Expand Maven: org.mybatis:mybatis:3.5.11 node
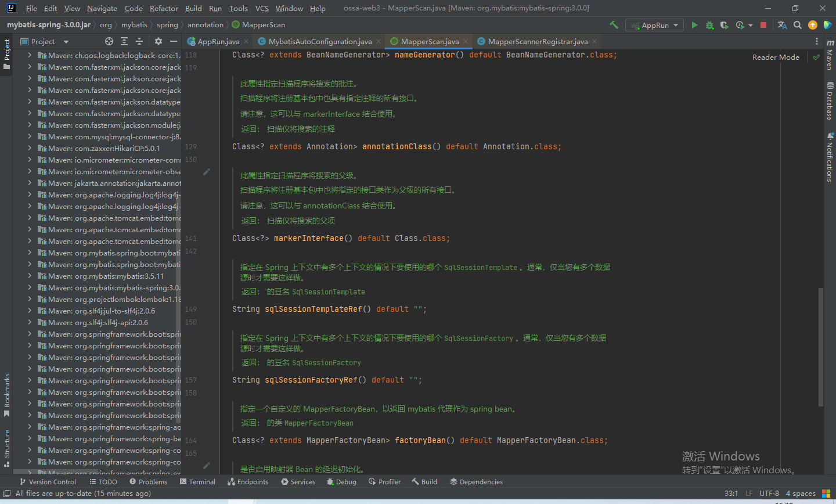 (x=30, y=276)
